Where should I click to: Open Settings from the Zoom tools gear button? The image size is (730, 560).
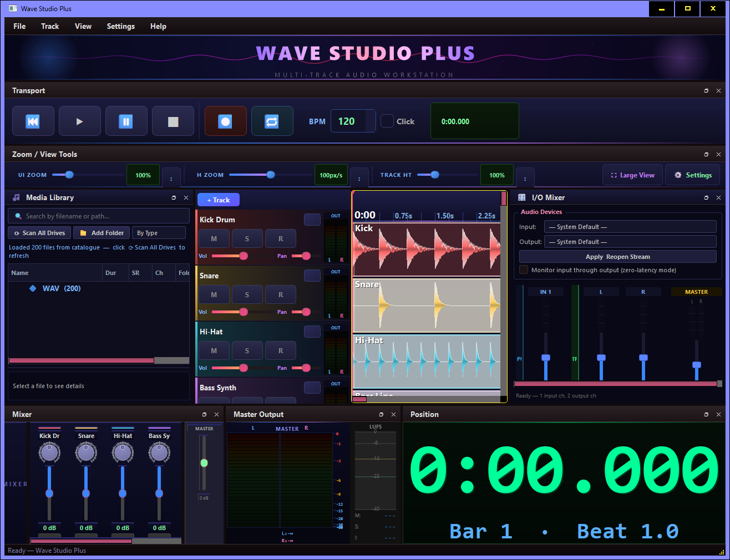pyautogui.click(x=693, y=175)
